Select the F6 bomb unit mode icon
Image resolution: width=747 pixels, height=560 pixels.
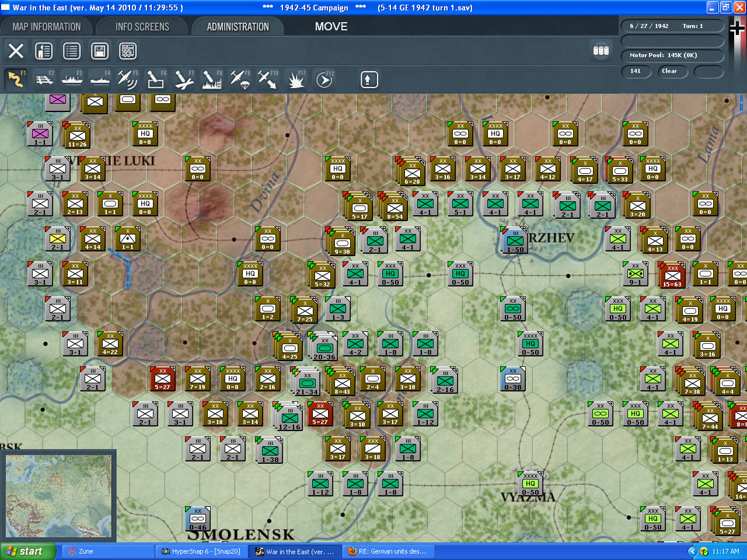click(x=156, y=79)
